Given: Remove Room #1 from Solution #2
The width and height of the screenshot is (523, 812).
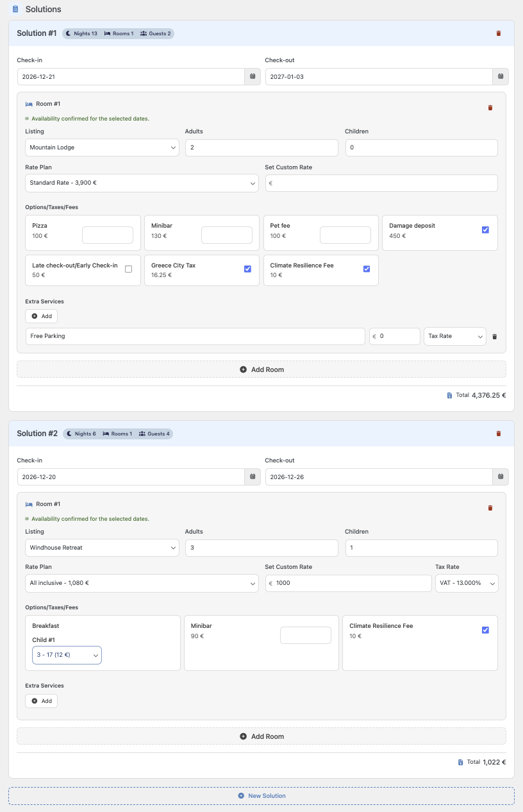Looking at the screenshot, I should pyautogui.click(x=490, y=508).
